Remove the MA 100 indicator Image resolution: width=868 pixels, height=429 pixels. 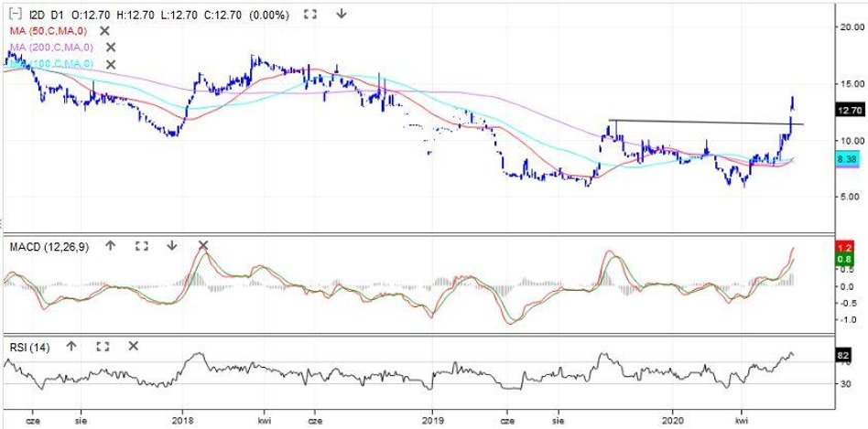[111, 63]
